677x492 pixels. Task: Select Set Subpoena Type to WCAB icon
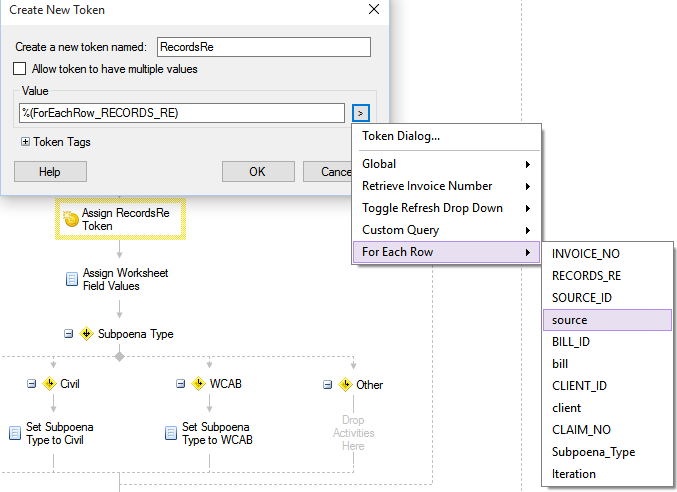tap(171, 433)
